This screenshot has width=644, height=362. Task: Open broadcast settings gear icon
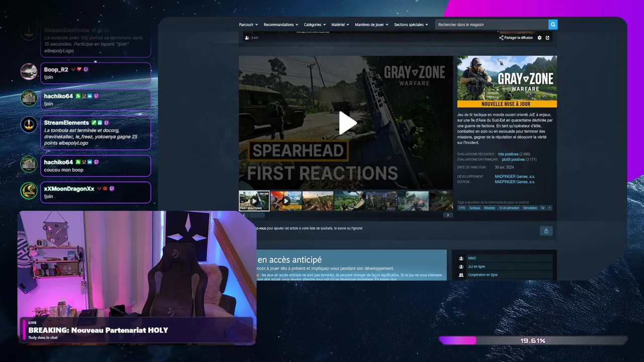pos(539,38)
